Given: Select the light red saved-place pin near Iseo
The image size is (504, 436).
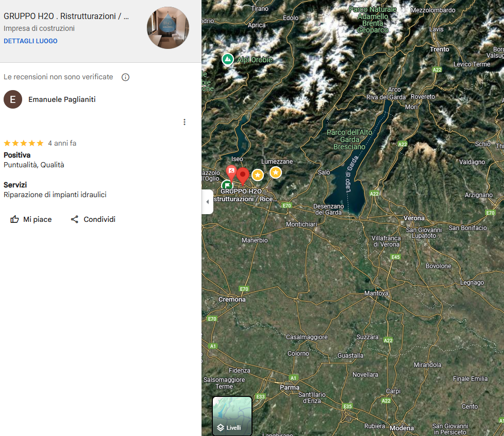Looking at the screenshot, I should tap(231, 173).
